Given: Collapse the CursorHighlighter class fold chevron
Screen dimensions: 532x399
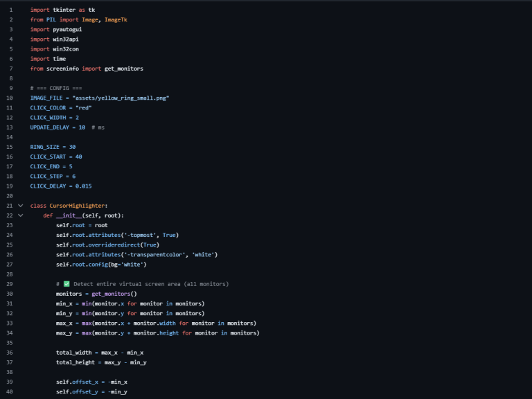Looking at the screenshot, I should click(x=21, y=206).
